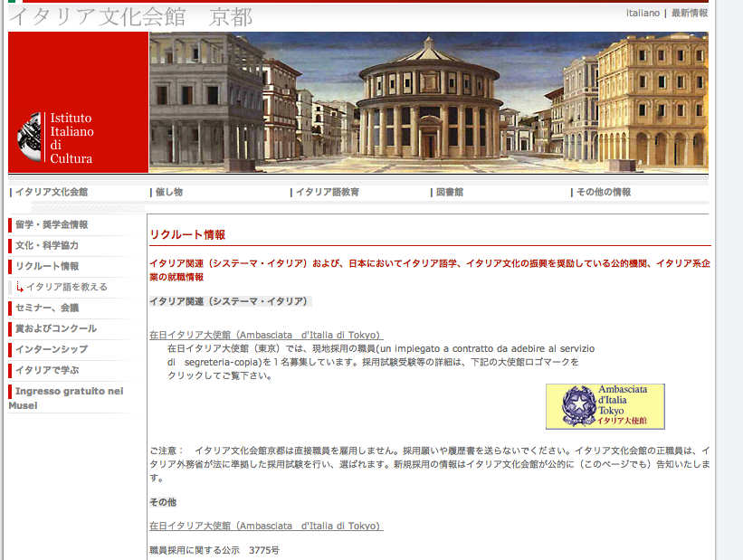Click the その他 section heading
This screenshot has height=560, width=743.
pyautogui.click(x=163, y=502)
